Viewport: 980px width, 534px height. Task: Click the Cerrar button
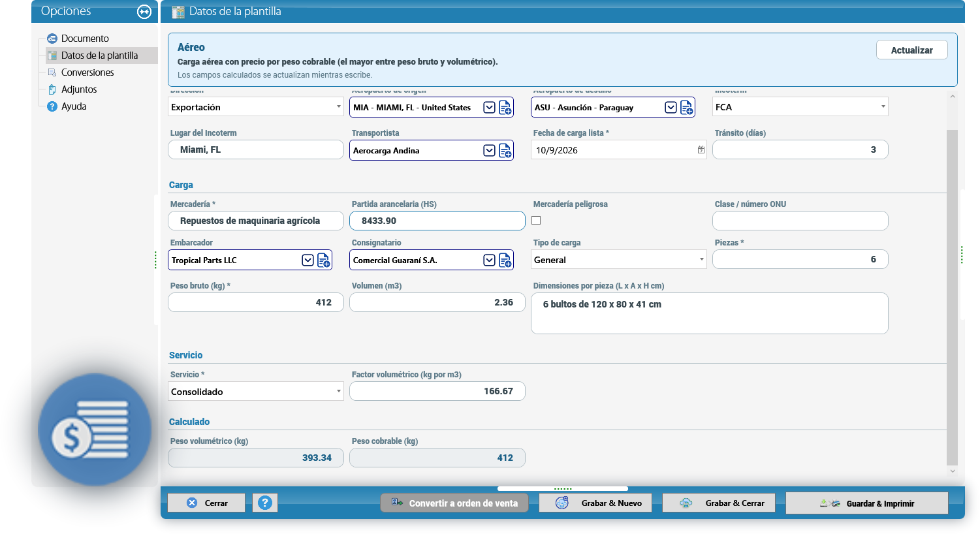coord(206,503)
